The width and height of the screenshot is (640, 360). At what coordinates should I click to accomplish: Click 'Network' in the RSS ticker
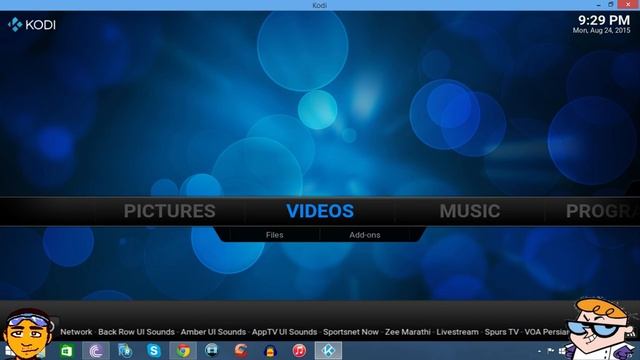(x=76, y=332)
